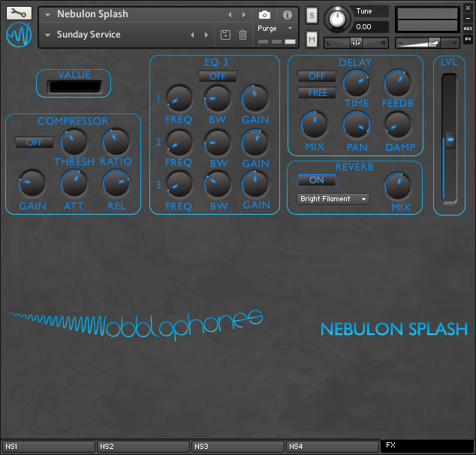Switch to the NS1 tab
The height and width of the screenshot is (455, 476).
click(49, 447)
